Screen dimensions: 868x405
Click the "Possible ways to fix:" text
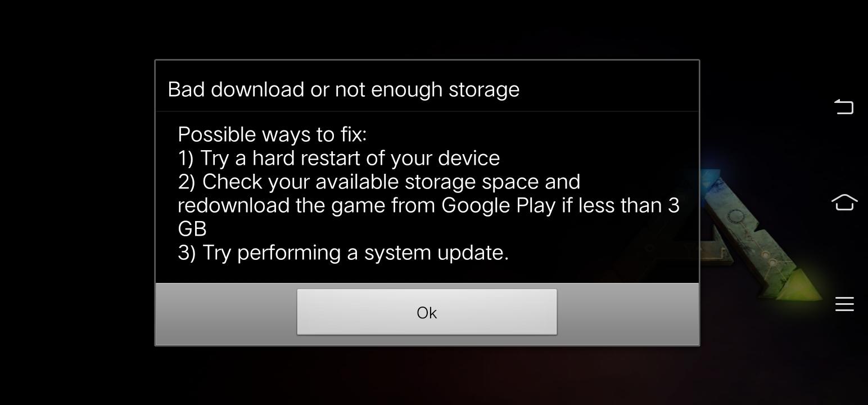272,134
